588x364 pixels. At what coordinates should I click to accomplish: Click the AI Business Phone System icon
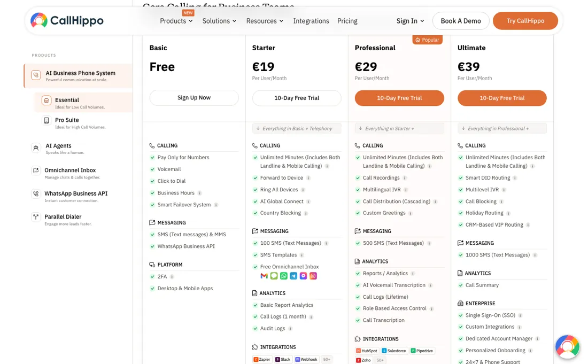pyautogui.click(x=36, y=75)
